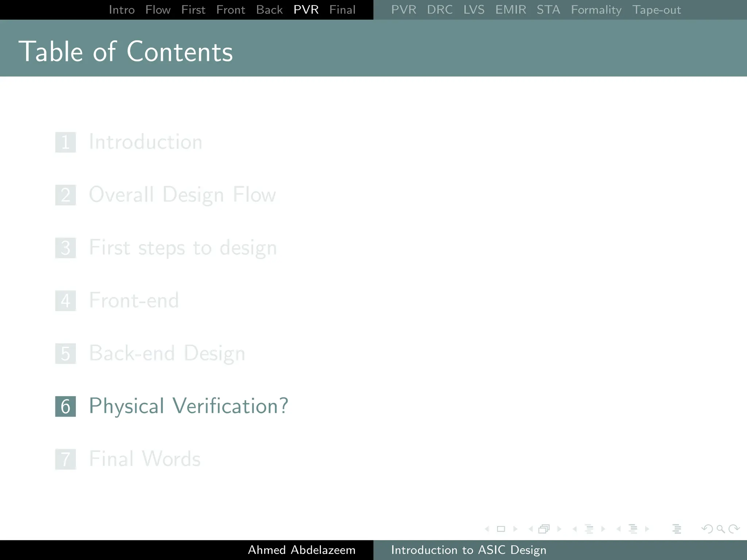The height and width of the screenshot is (560, 747).
Task: Jump to Front-end entry
Action: (x=134, y=300)
